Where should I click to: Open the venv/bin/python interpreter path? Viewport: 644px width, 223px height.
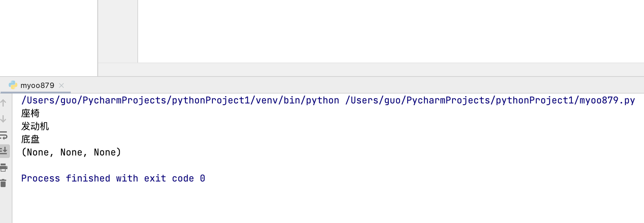point(180,100)
